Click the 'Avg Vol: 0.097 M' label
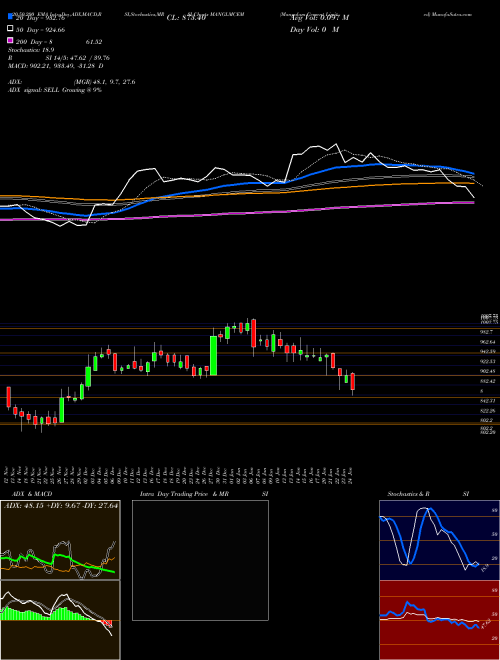Image resolution: width=500 pixels, height=660 pixels. pos(319,17)
